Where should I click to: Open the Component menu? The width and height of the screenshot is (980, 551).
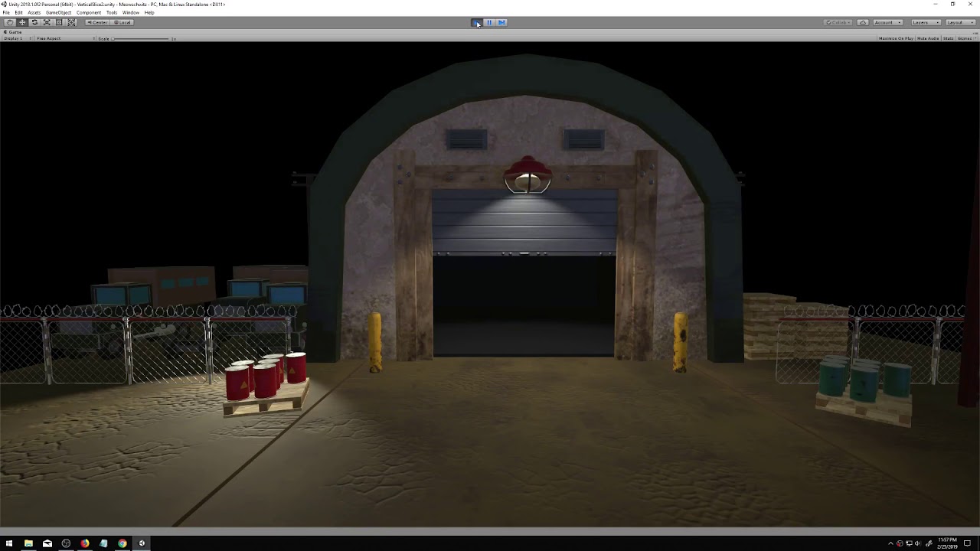[89, 13]
